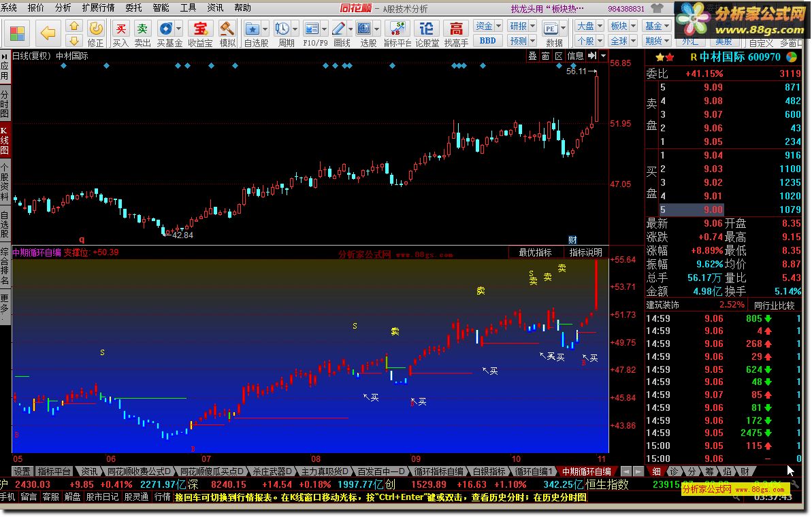812x517 pixels.
Task: Click the 周期 clock icon
Action: pos(282,29)
